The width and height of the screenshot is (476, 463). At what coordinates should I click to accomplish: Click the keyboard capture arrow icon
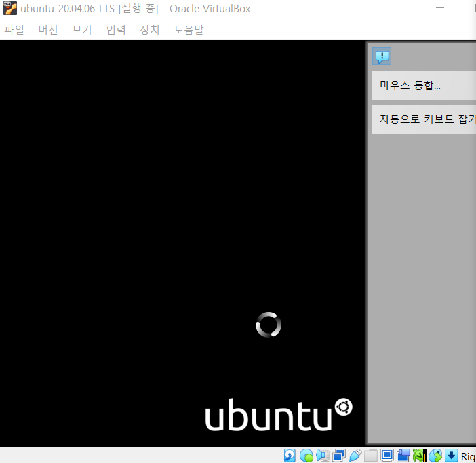[452, 456]
